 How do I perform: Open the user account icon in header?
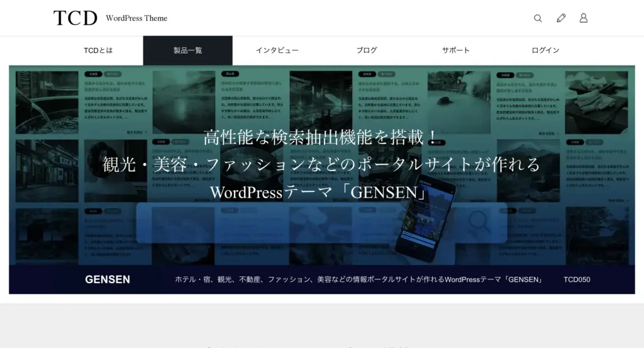tap(584, 18)
